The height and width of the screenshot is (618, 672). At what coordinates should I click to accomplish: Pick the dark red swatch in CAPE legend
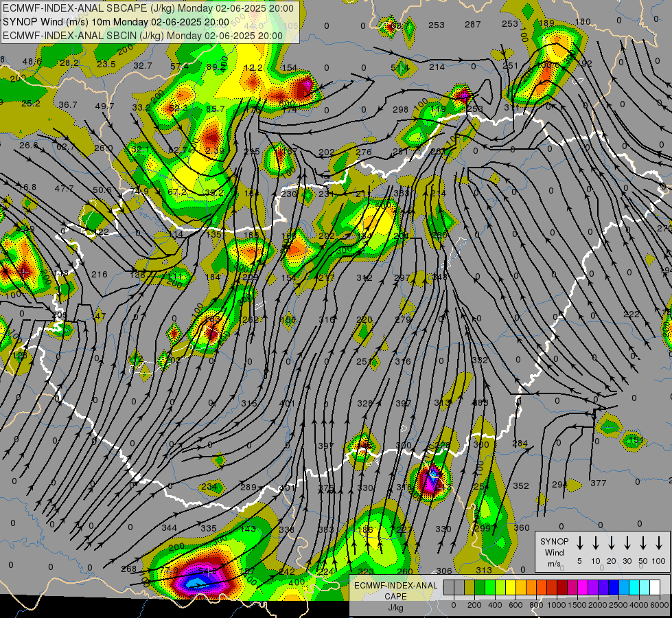[562, 588]
